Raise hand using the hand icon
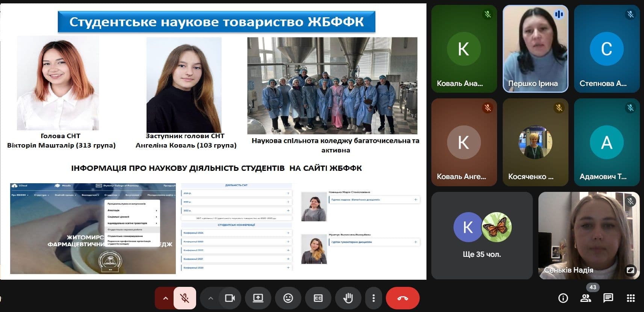This screenshot has width=644, height=312. 348,298
